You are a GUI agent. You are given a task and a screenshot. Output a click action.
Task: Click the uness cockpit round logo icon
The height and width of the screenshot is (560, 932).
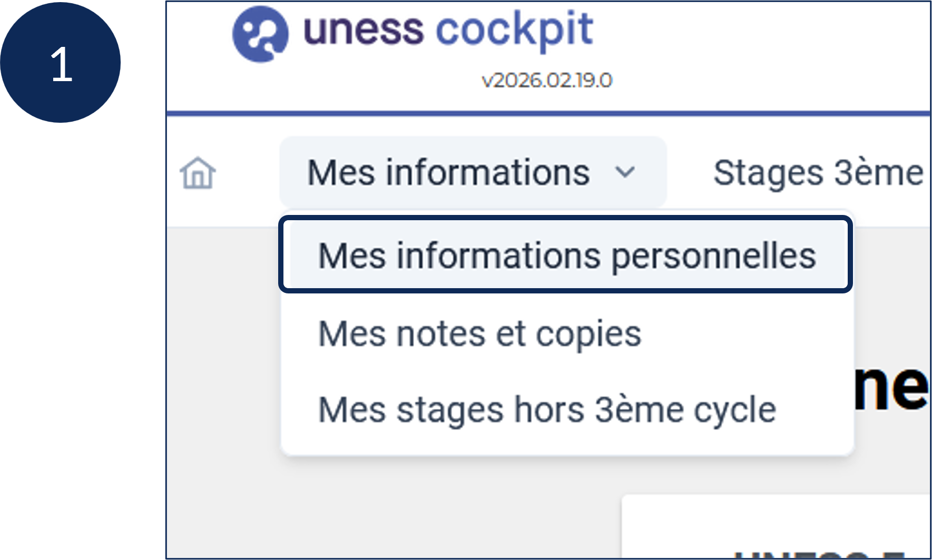coord(260,34)
